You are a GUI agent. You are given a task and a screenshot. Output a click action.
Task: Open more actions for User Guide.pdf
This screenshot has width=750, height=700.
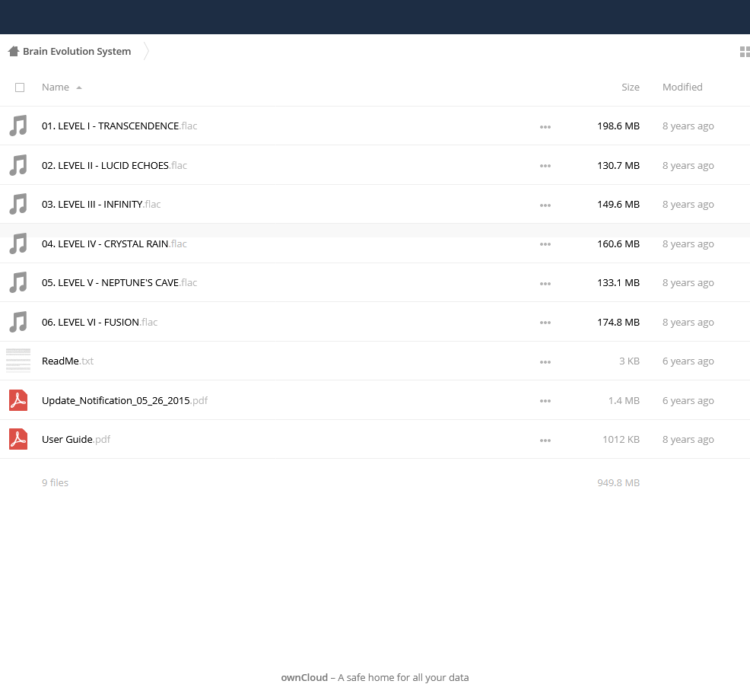tap(545, 441)
